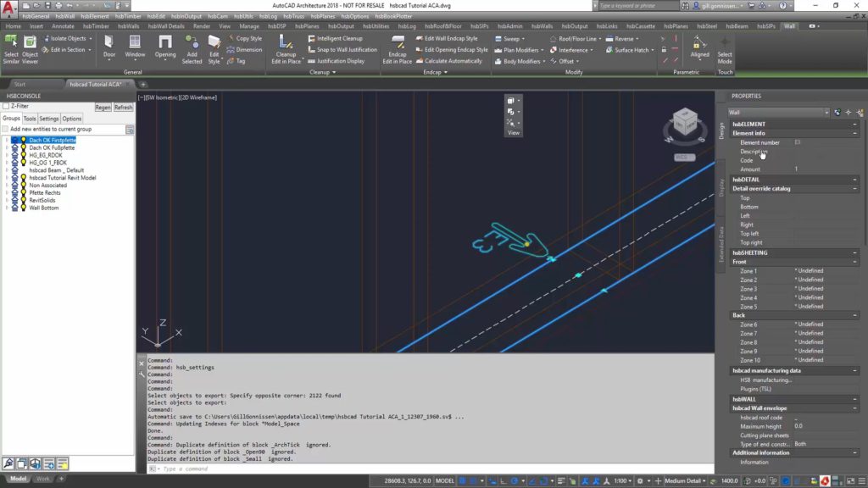The image size is (868, 488).
Task: Click the Regen button
Action: [x=103, y=108]
